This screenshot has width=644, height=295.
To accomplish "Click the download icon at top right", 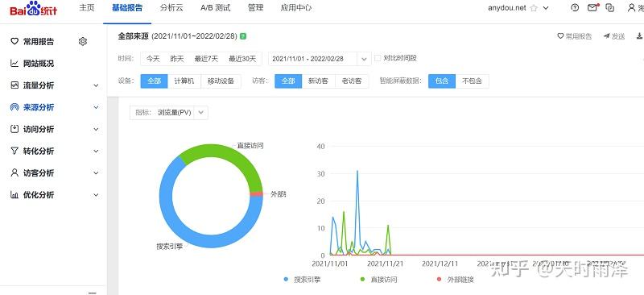I will click(x=639, y=36).
